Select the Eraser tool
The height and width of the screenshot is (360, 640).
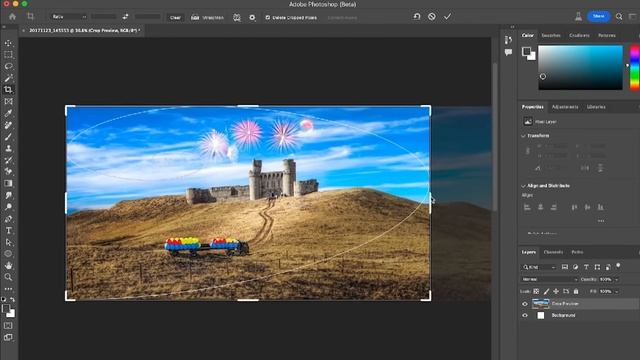pyautogui.click(x=8, y=171)
